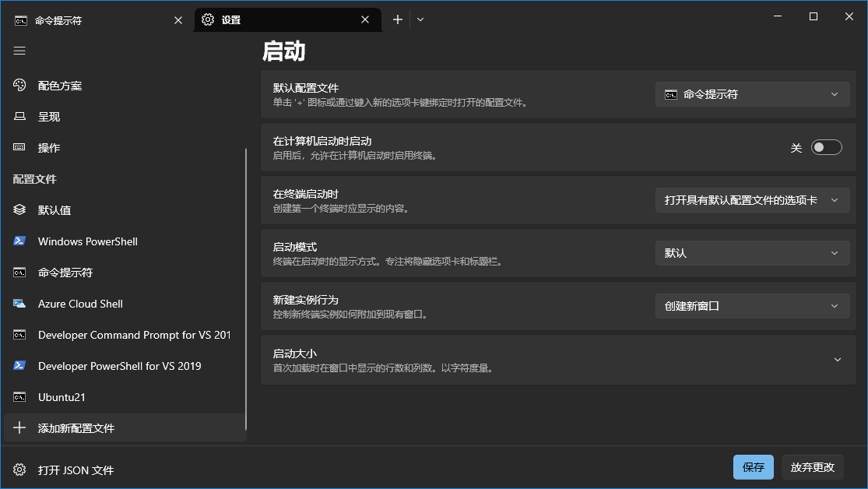Click the plus icon beside 添加新配置文件

click(x=19, y=427)
